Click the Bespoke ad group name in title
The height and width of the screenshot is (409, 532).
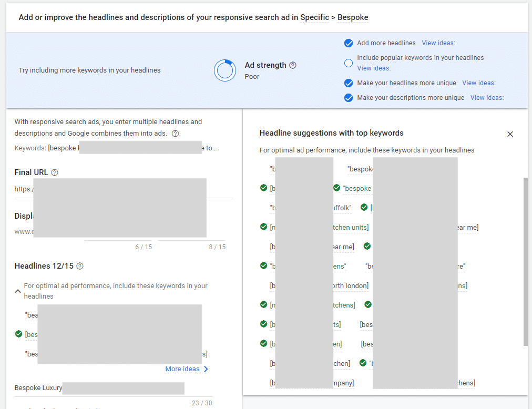pyautogui.click(x=353, y=17)
